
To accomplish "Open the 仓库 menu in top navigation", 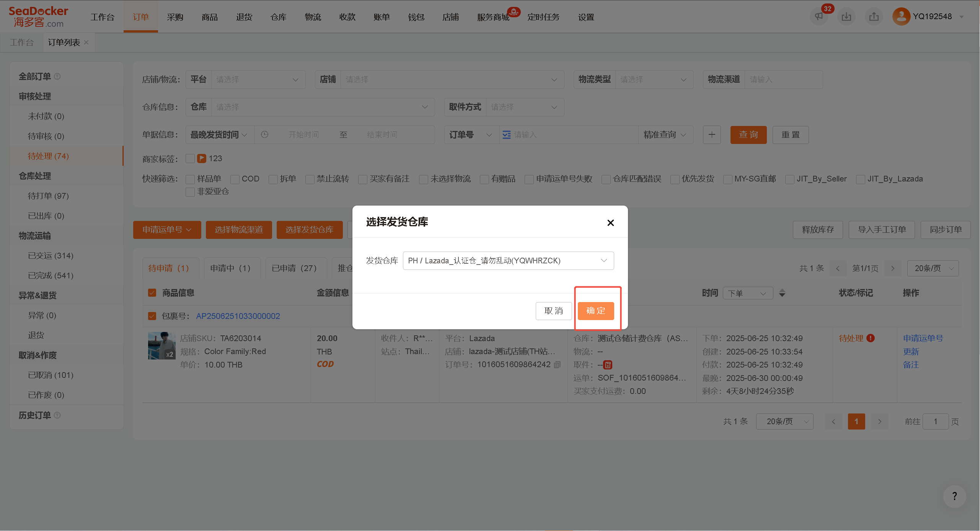I will coord(278,17).
